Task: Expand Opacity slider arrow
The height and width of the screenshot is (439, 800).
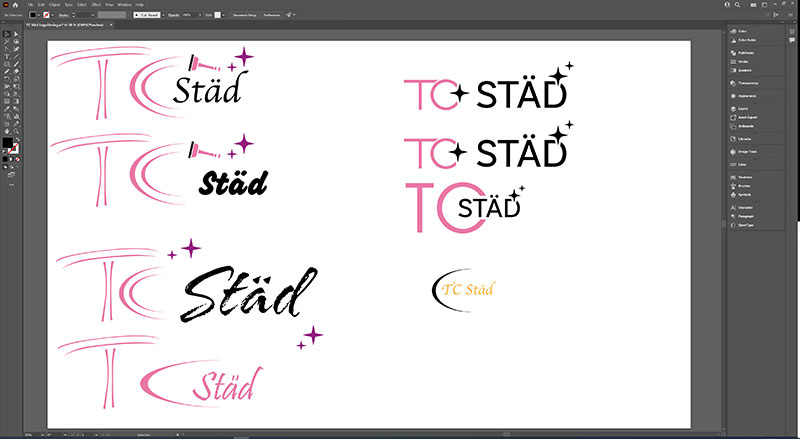Action: 199,15
